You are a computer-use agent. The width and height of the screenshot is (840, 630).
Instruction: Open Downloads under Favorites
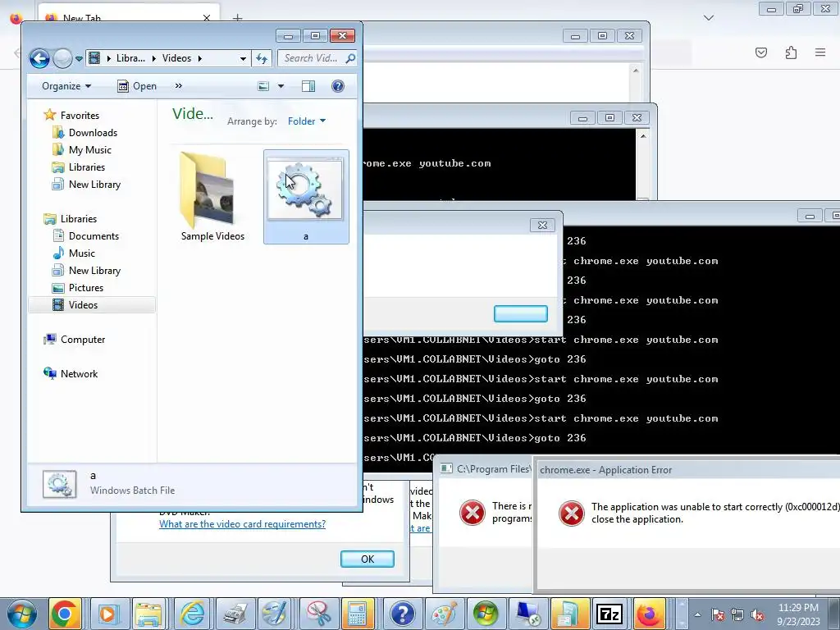(x=93, y=133)
